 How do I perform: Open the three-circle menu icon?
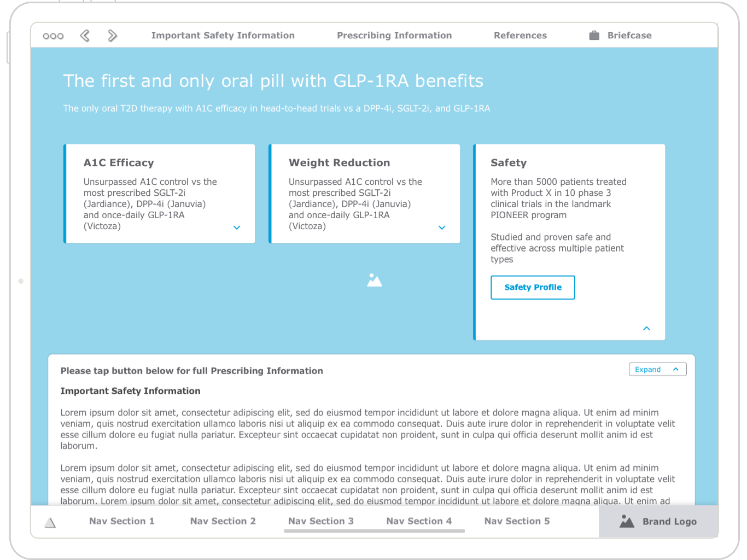(x=53, y=36)
